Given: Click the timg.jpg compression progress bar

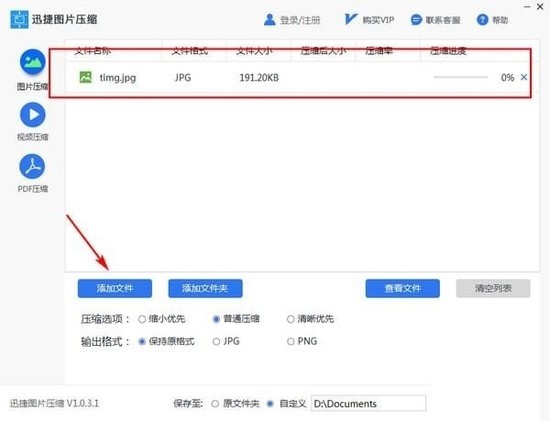Looking at the screenshot, I should coord(461,77).
